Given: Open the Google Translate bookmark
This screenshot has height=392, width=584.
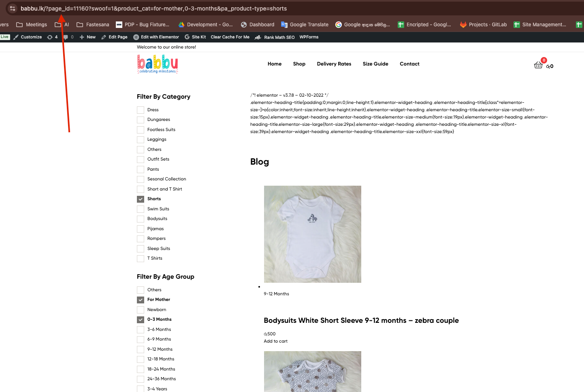Looking at the screenshot, I should (x=305, y=25).
